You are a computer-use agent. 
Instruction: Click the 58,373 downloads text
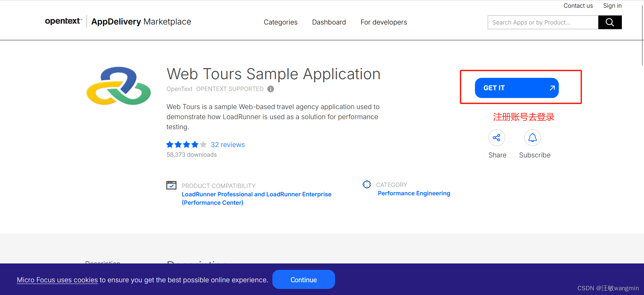(x=192, y=155)
